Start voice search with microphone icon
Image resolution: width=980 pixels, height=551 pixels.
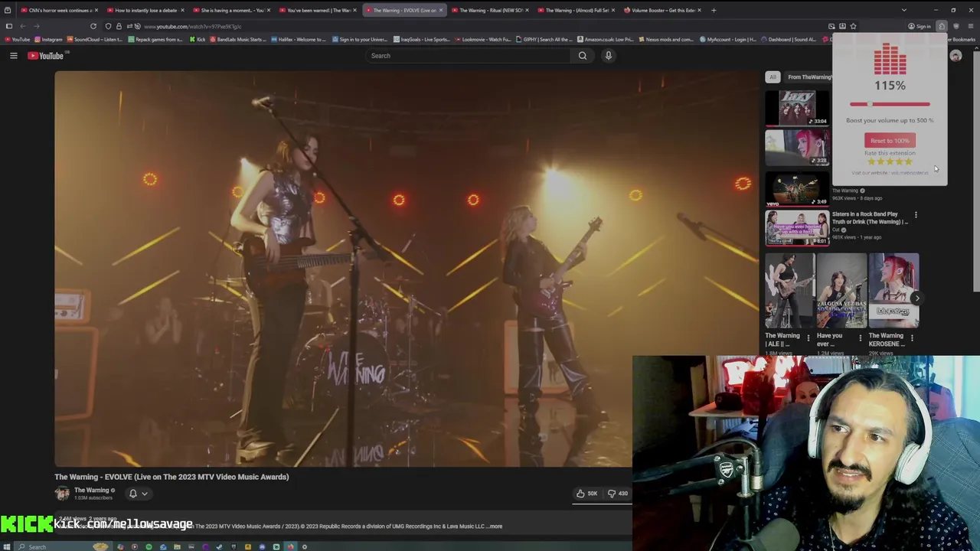[609, 55]
